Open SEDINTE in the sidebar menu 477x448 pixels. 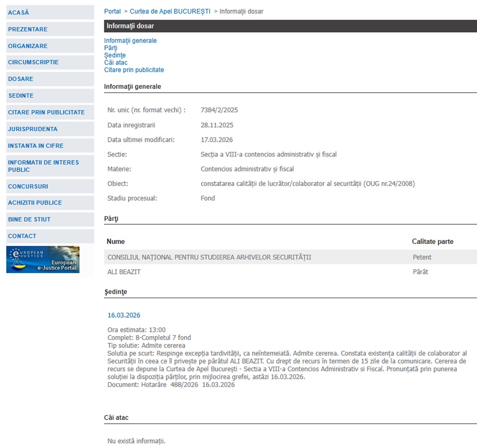pos(50,95)
